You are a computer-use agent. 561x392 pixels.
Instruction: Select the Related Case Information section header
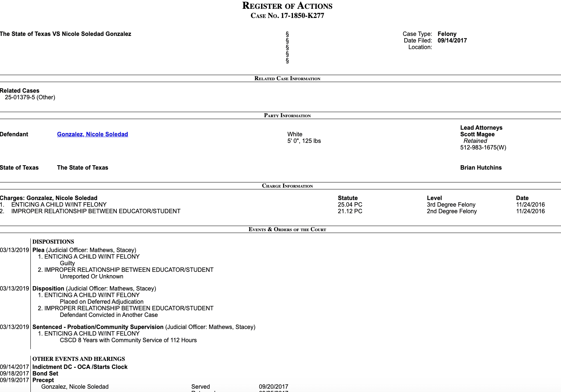(287, 78)
